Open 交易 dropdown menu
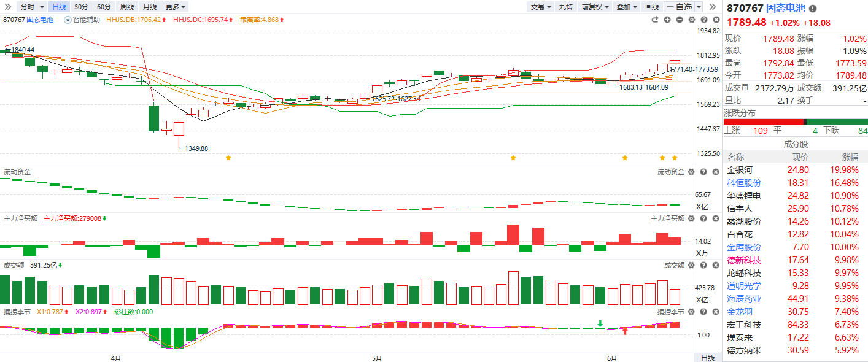The width and height of the screenshot is (868, 362). 541,7
